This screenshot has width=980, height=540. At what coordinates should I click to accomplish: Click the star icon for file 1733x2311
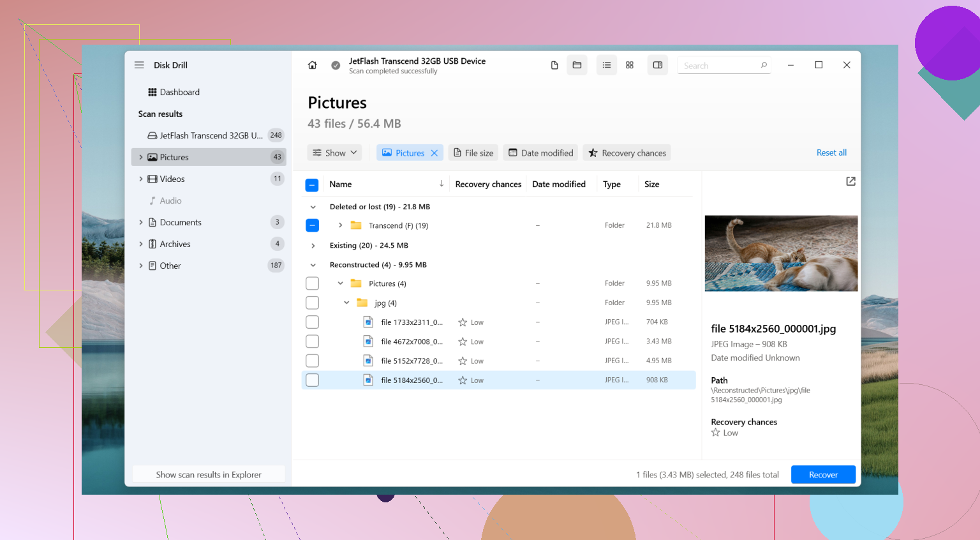point(463,322)
